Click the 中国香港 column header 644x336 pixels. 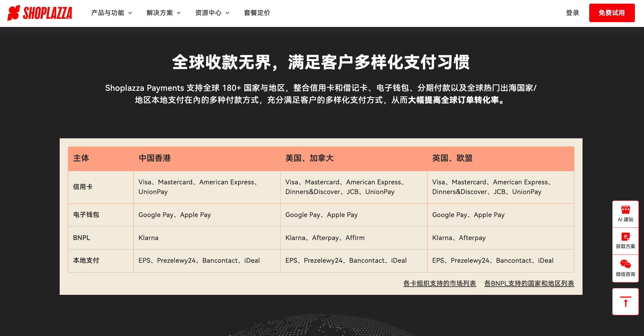[155, 158]
